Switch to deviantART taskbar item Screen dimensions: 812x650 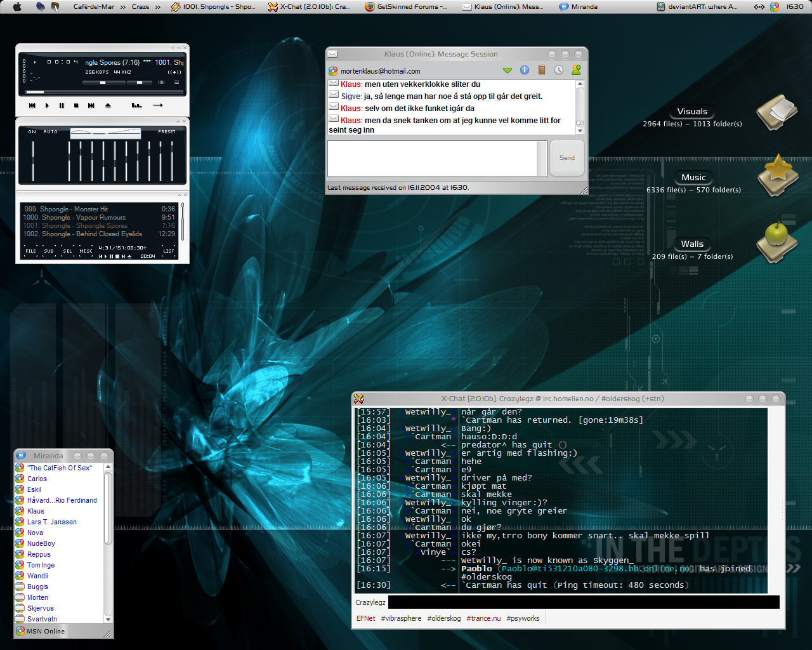pos(697,6)
